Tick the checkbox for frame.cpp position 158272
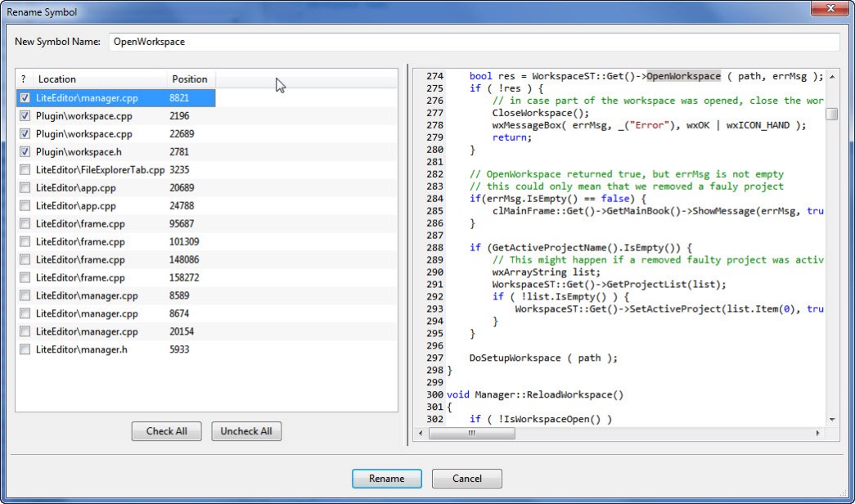This screenshot has width=855, height=504. click(x=25, y=278)
